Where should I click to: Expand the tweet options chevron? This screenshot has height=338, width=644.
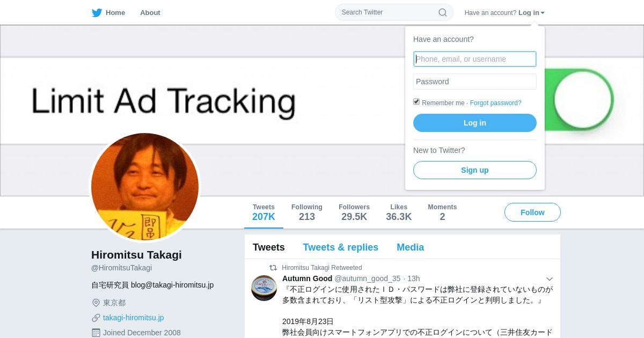point(549,279)
